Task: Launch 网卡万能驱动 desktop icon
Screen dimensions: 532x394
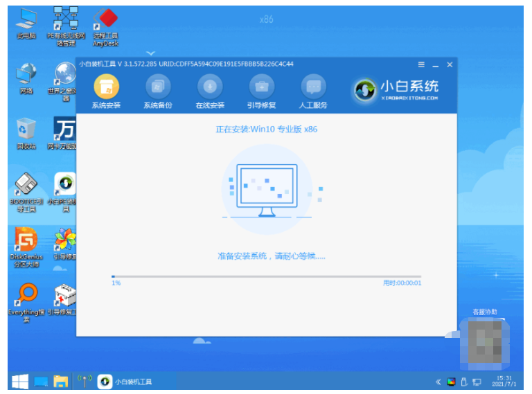Action: tap(63, 134)
